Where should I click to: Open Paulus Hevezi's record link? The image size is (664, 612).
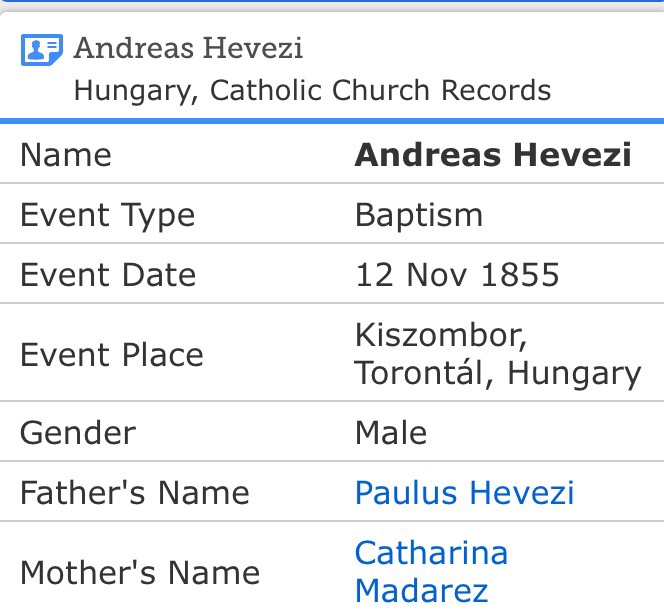464,493
